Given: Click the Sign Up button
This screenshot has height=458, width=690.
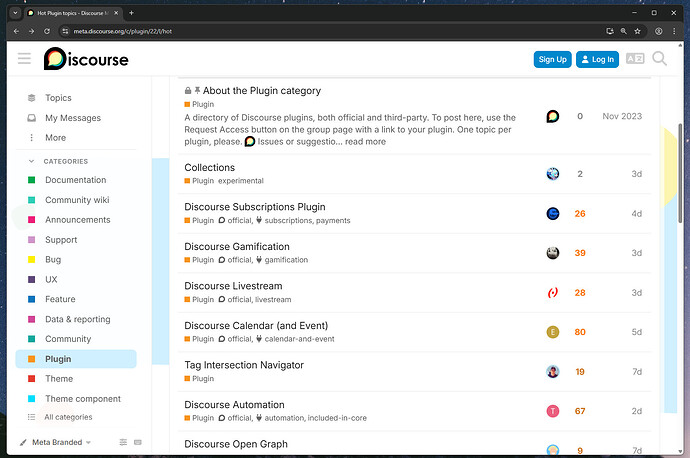Looking at the screenshot, I should coord(552,59).
